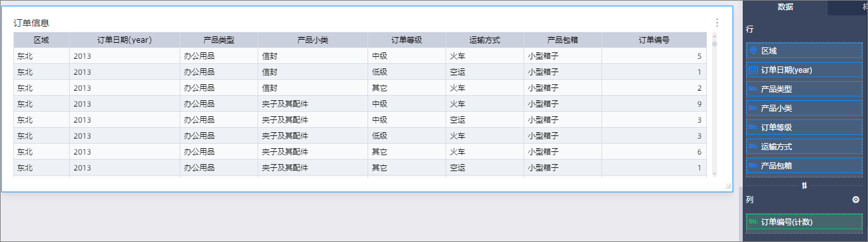Click the 产品包箱 column header

point(562,40)
